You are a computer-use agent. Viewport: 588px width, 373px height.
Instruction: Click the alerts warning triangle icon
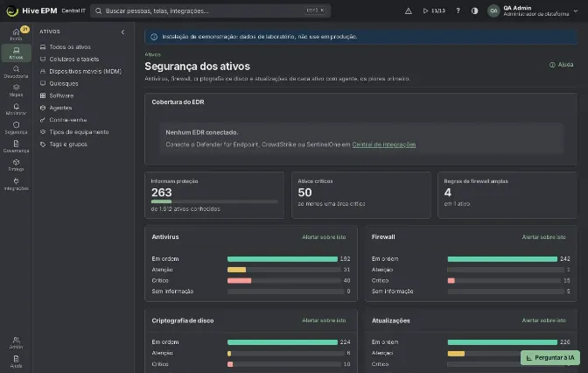click(409, 11)
